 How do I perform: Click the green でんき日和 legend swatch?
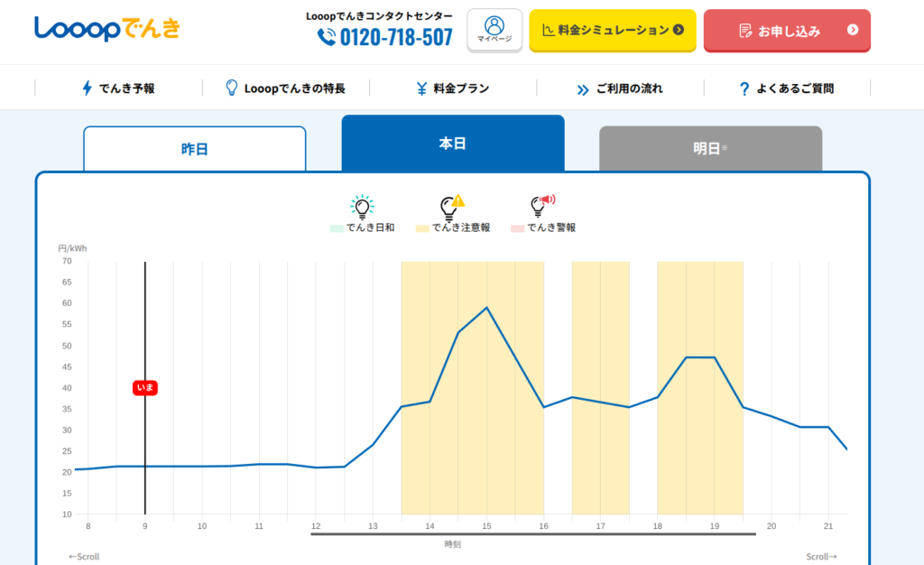tap(337, 228)
